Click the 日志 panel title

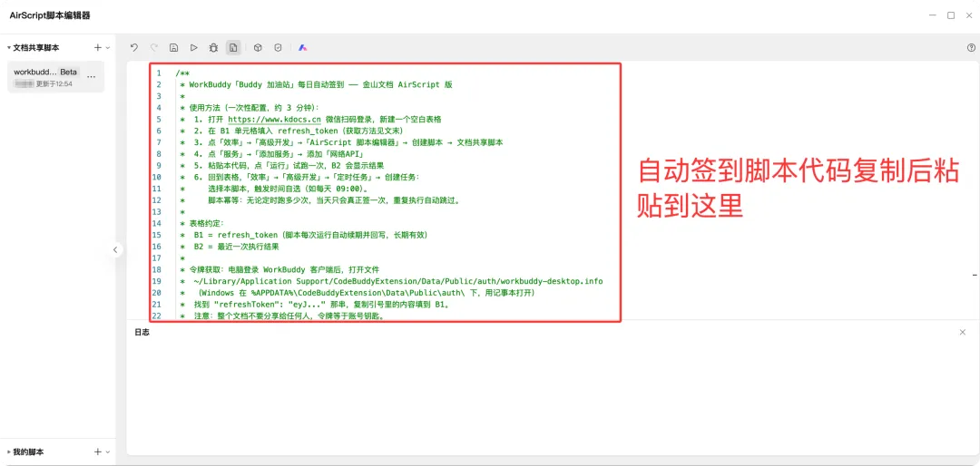pyautogui.click(x=142, y=333)
